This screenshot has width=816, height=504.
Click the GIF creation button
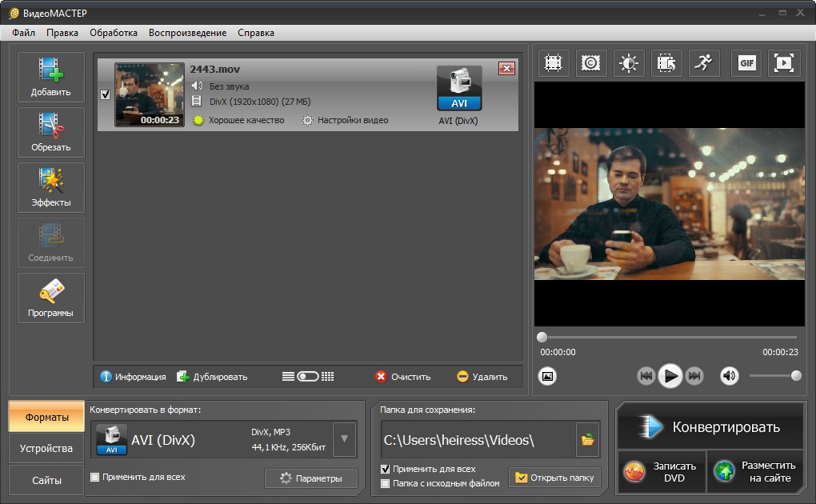coord(746,63)
